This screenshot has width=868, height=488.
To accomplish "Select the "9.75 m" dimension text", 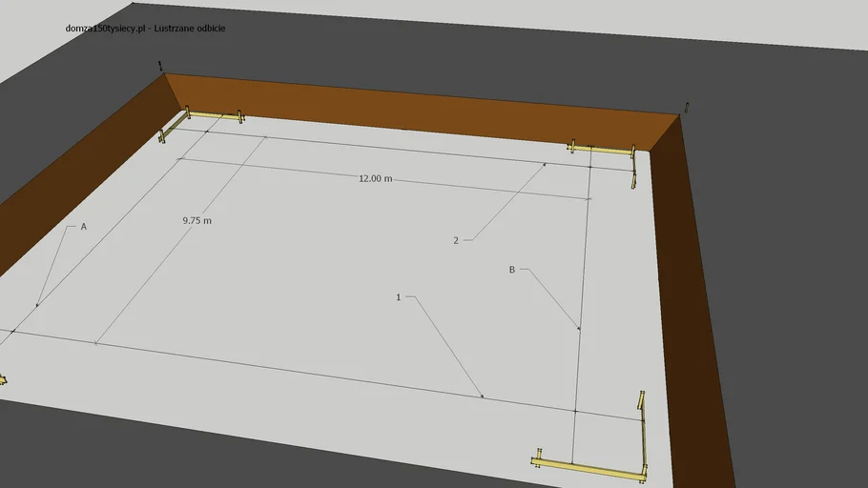I will [x=196, y=220].
